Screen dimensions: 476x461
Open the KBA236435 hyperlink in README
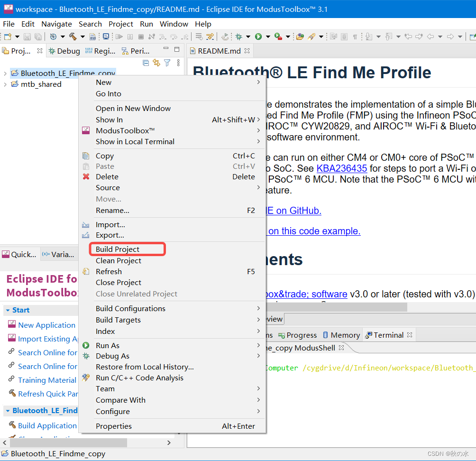(342, 168)
